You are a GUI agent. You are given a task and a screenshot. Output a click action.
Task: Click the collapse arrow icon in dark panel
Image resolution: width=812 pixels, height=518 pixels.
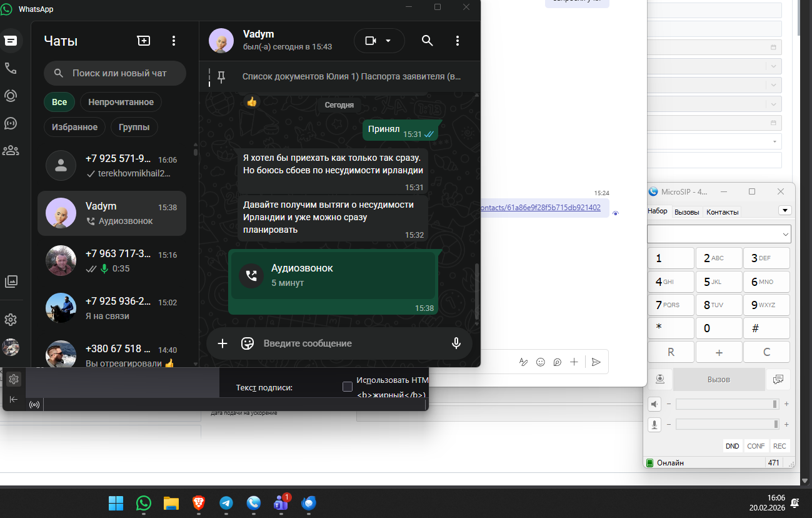(14, 399)
